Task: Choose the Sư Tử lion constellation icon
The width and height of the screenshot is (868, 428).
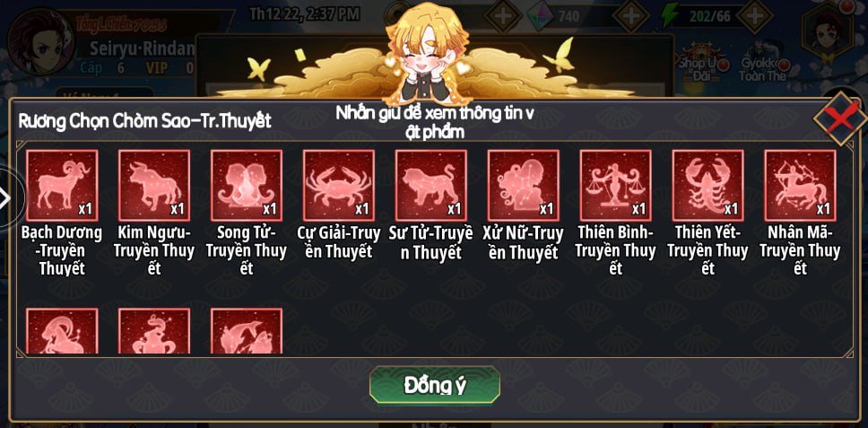Action: [x=431, y=186]
